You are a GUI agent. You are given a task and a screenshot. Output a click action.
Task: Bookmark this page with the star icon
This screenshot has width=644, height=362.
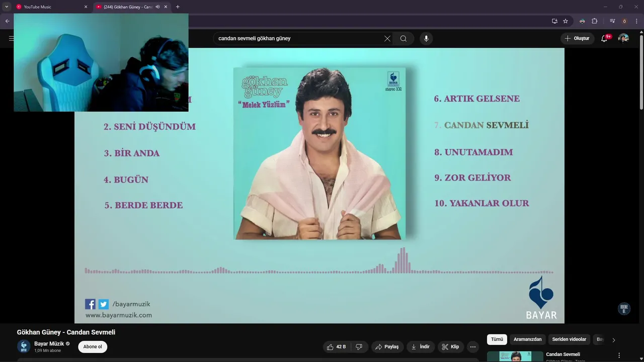click(x=566, y=21)
